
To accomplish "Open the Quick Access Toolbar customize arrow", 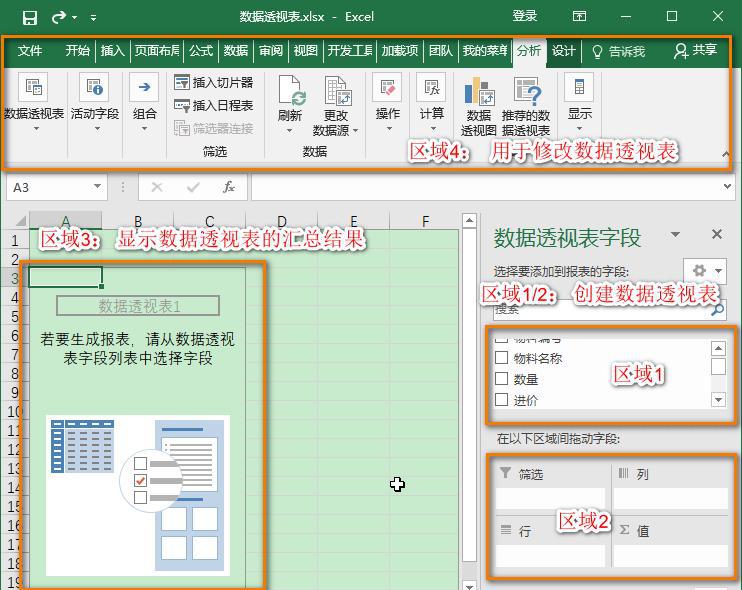I will pyautogui.click(x=93, y=18).
